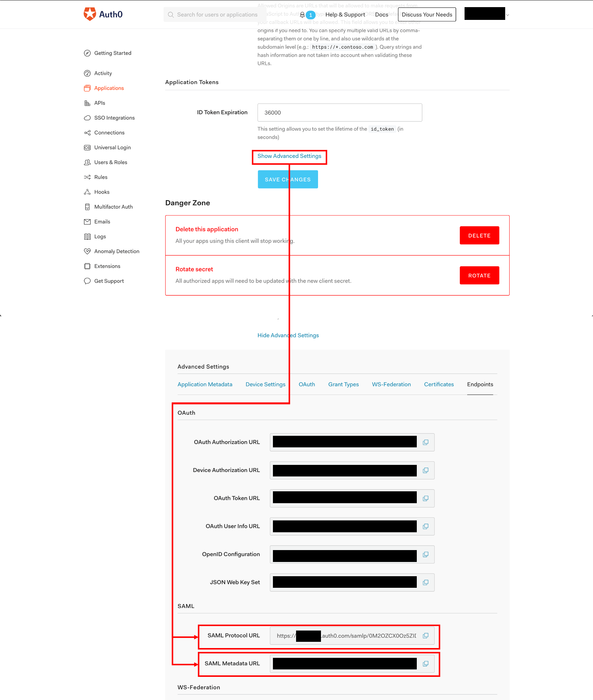Focus the search users or applications box

tap(215, 15)
